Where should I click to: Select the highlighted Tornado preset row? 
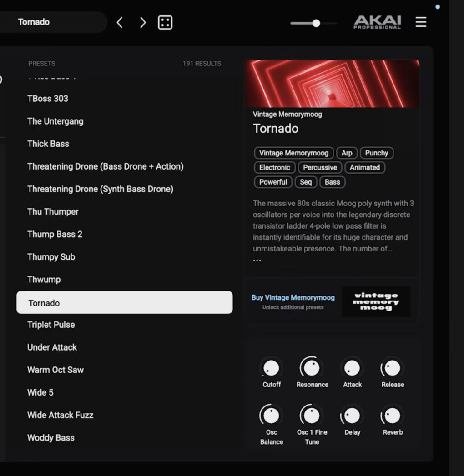[125, 302]
